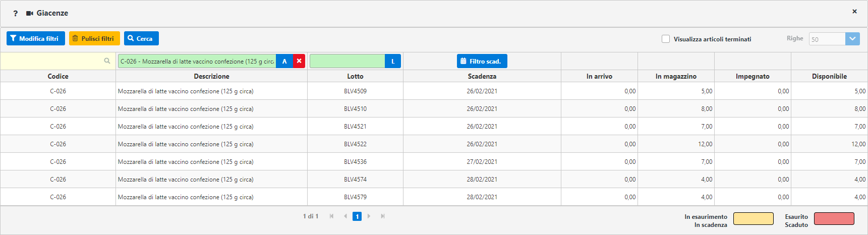This screenshot has height=235, width=868.
Task: Click the red X to clear article filter
Action: 299,61
